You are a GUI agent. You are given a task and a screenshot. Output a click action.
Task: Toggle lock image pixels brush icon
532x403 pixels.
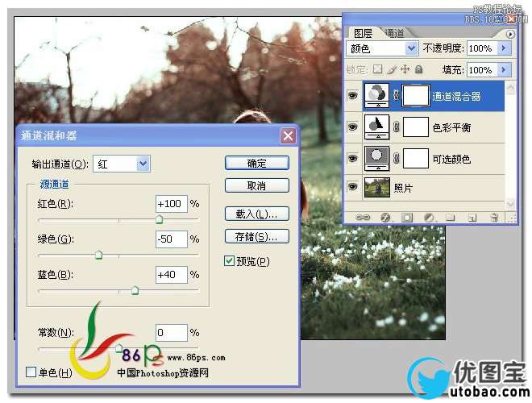point(392,69)
